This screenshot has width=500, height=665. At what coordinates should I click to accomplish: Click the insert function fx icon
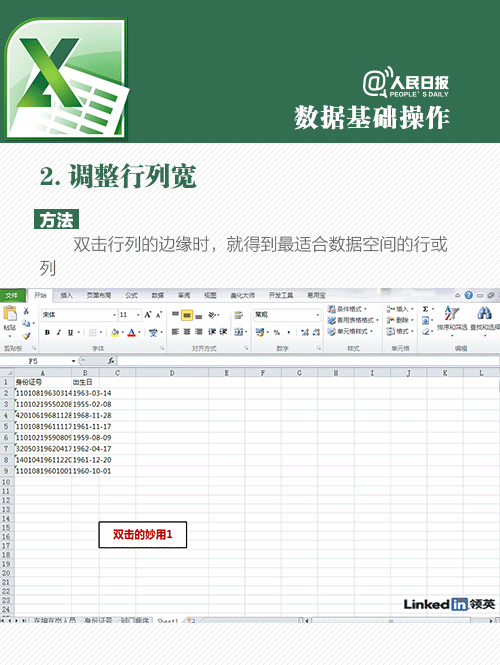click(111, 361)
